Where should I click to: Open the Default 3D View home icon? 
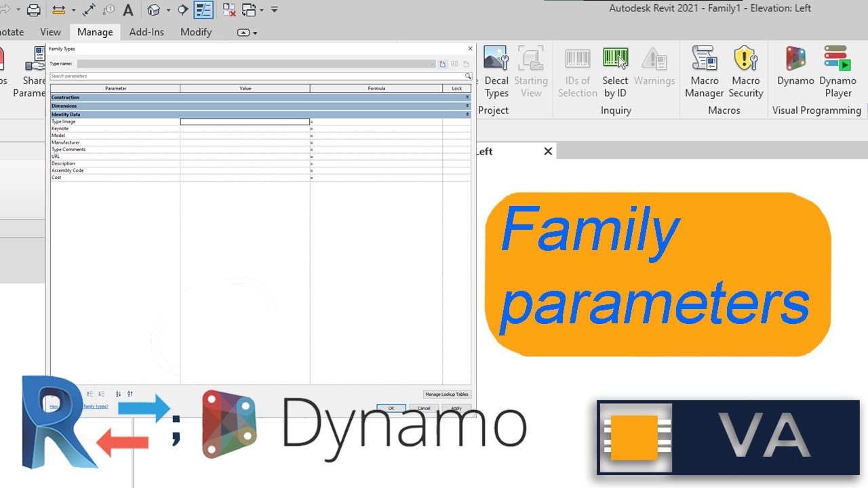pyautogui.click(x=154, y=9)
